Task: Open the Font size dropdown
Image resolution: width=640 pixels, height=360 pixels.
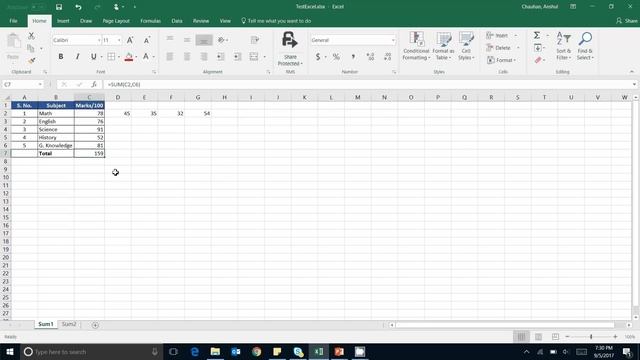Action: [x=119, y=40]
